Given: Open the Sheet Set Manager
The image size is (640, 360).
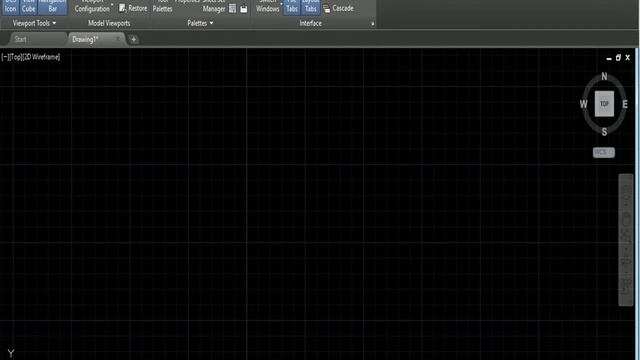Looking at the screenshot, I should click(x=214, y=7).
